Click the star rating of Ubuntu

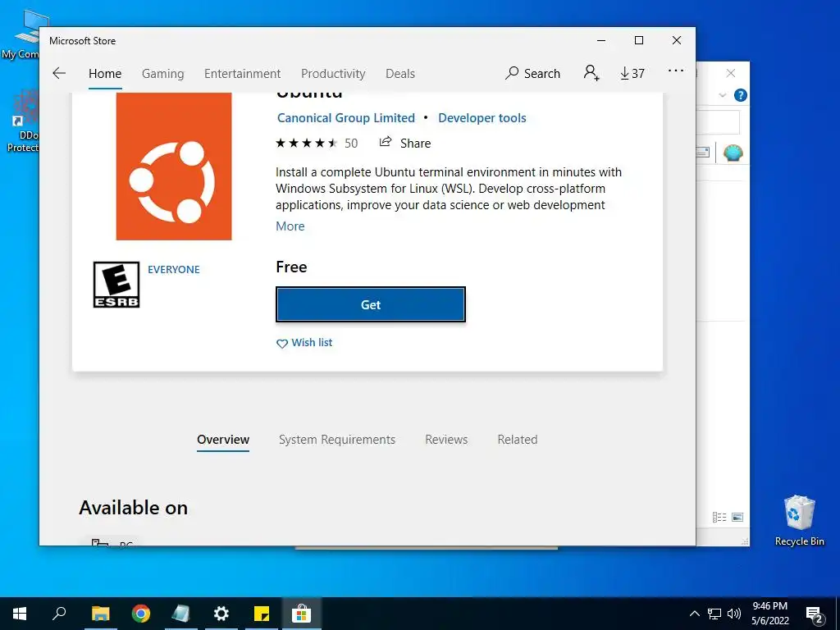307,143
